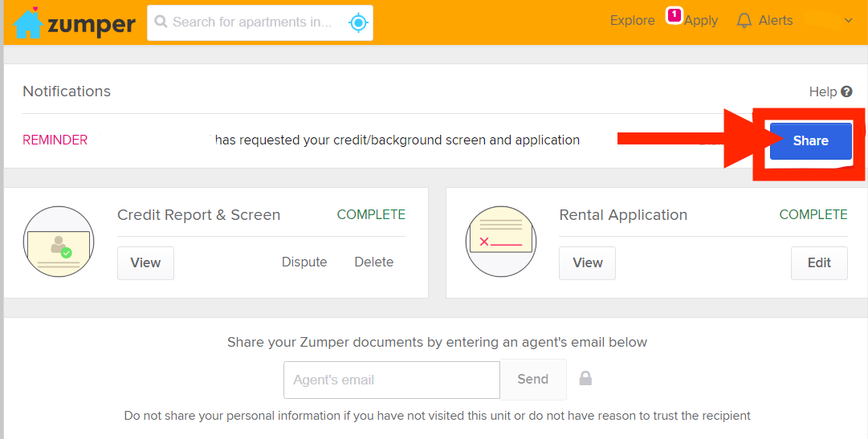Click the Zumper house logo
868x439 pixels.
pos(27,22)
